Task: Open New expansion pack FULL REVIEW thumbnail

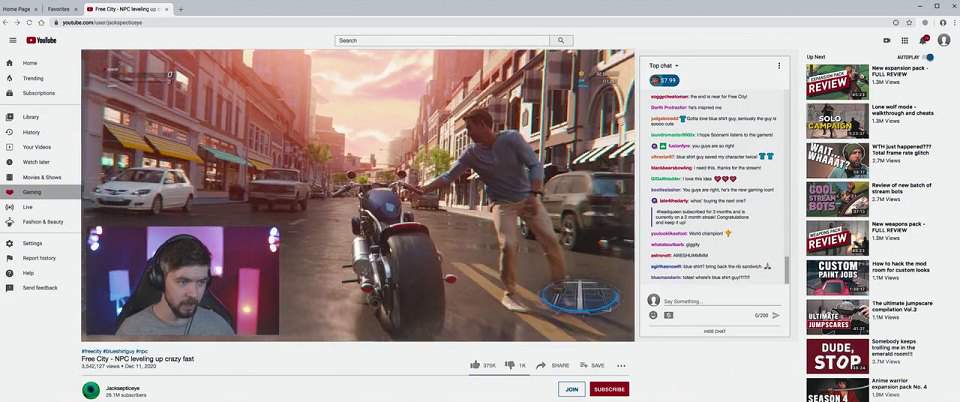Action: pos(837,82)
